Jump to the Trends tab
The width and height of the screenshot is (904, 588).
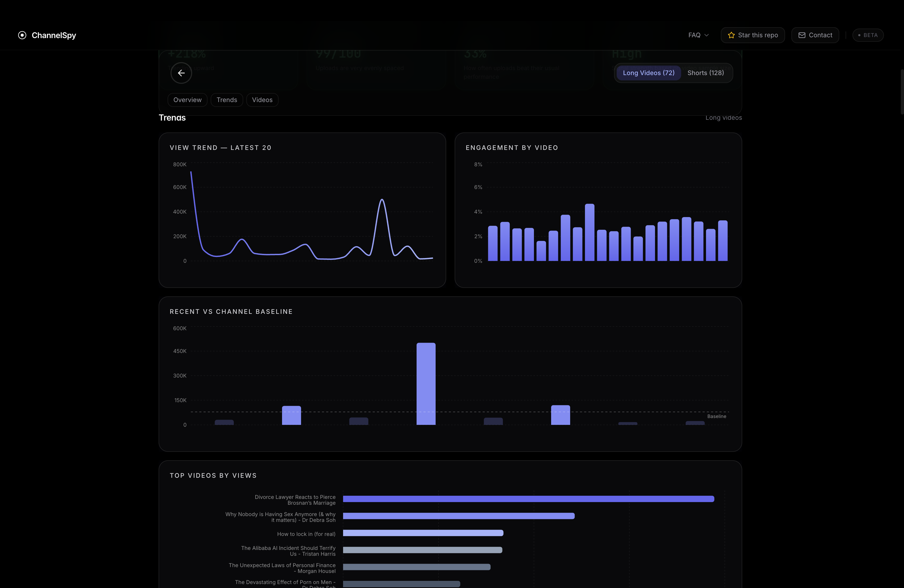tap(227, 100)
